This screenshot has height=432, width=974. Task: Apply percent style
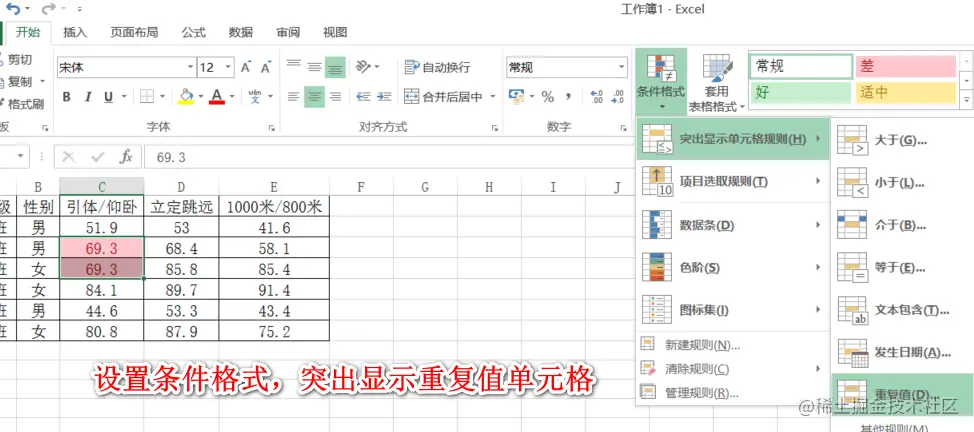(547, 96)
